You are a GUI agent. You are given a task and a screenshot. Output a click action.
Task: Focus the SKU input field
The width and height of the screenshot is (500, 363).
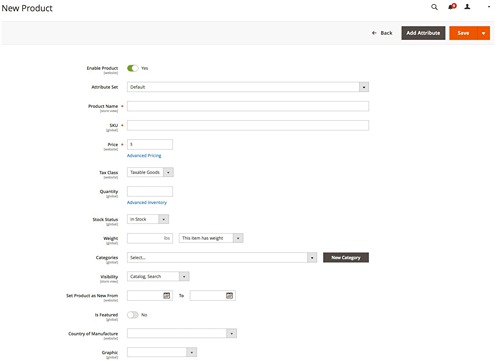pos(248,125)
